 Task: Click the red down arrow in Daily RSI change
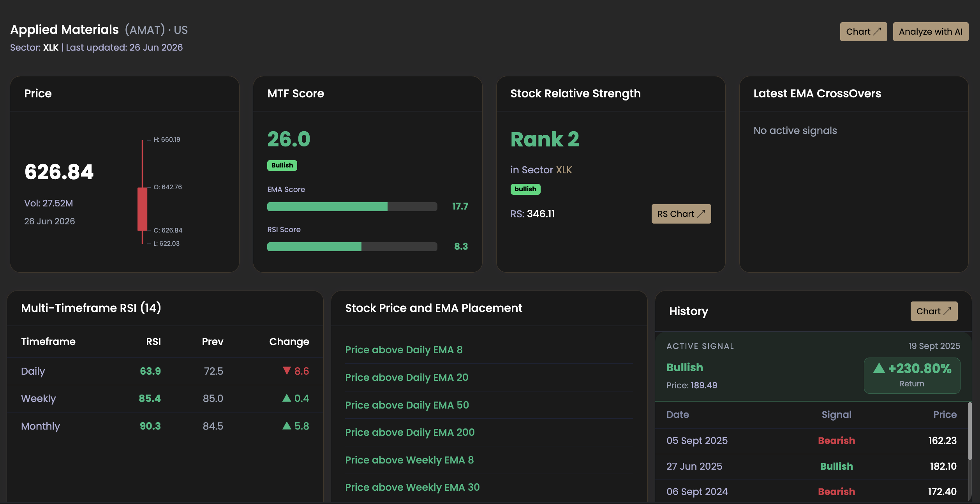point(287,370)
